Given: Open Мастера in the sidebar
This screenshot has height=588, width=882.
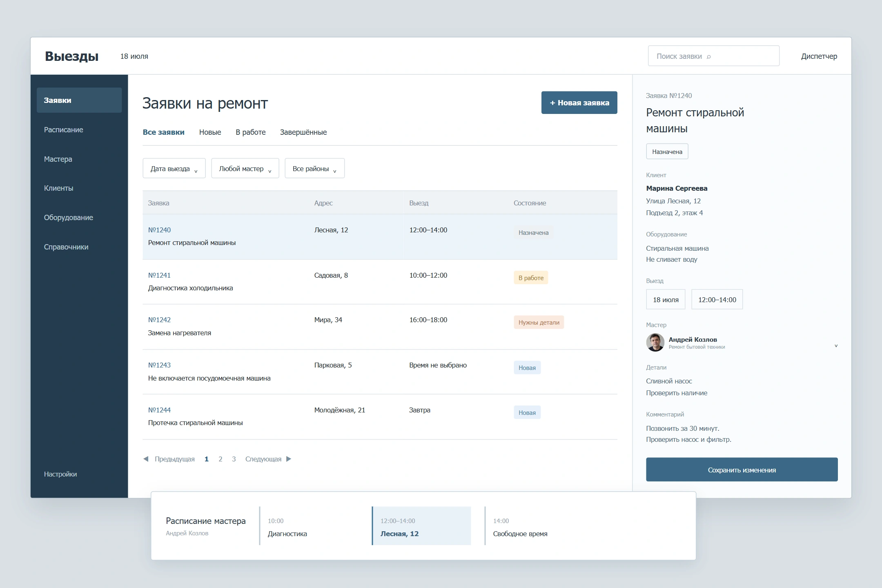Looking at the screenshot, I should point(58,159).
